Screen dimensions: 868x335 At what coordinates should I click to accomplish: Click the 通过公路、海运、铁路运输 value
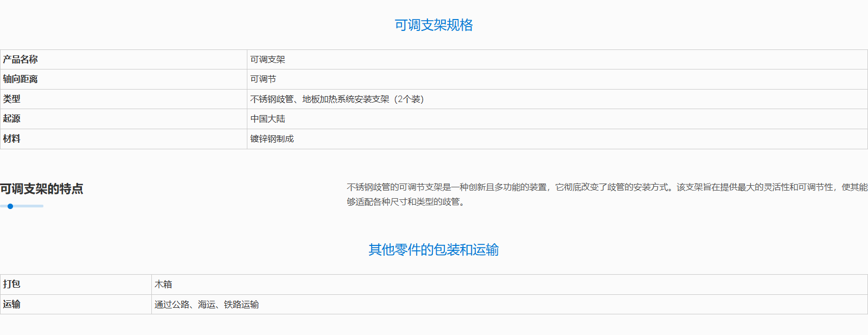207,305
